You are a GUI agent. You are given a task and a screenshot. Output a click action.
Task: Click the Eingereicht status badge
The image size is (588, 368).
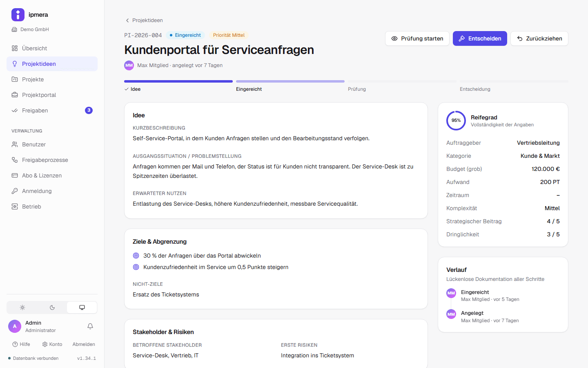(185, 35)
